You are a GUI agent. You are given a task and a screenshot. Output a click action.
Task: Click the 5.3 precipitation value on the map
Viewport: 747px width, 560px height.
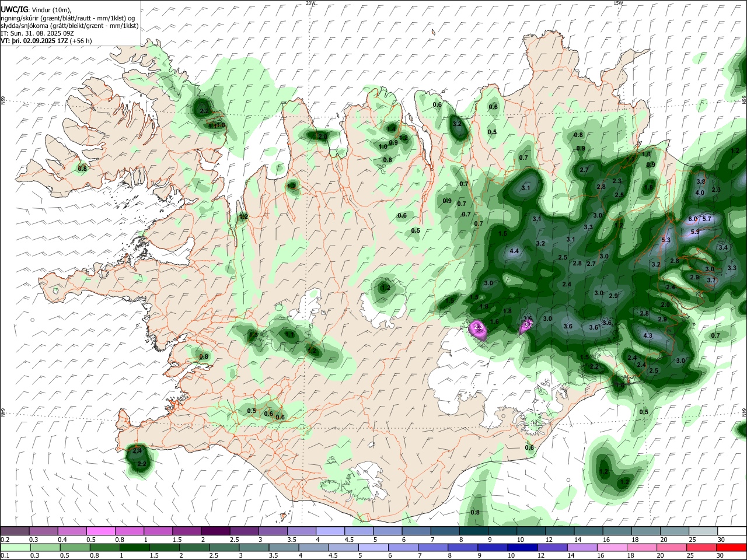click(x=666, y=240)
